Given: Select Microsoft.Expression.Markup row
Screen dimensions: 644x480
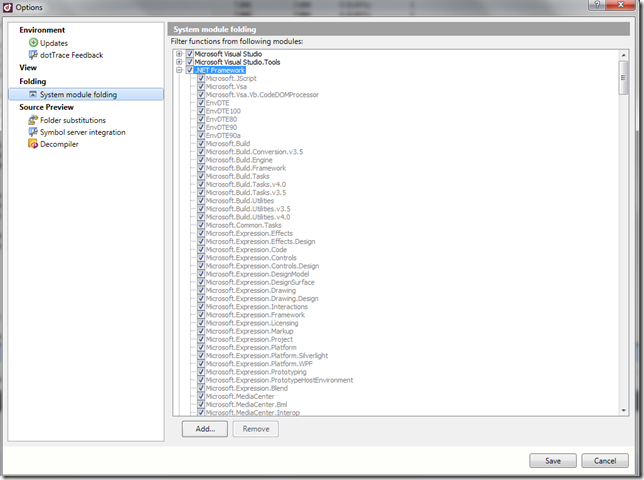Looking at the screenshot, I should pos(250,331).
